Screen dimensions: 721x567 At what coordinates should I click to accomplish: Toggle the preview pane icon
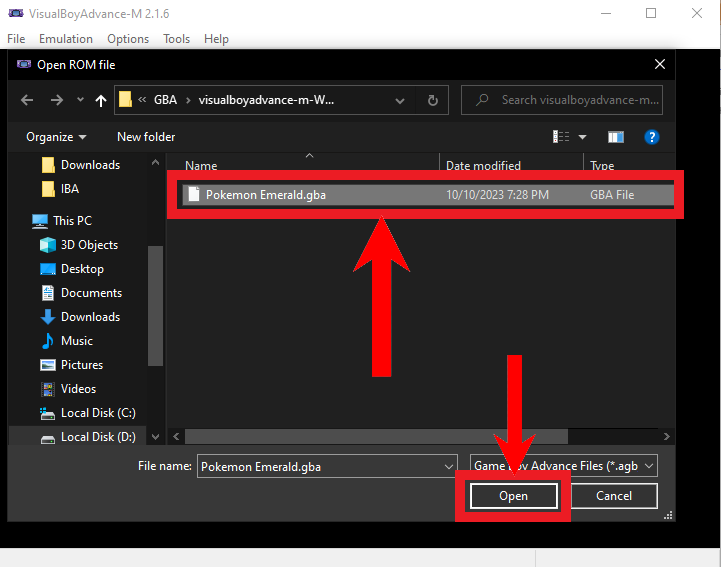tap(616, 137)
